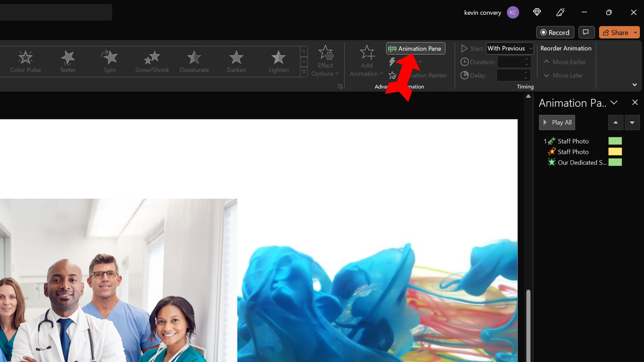This screenshot has width=644, height=362.
Task: Click the Duration input field
Action: [510, 62]
